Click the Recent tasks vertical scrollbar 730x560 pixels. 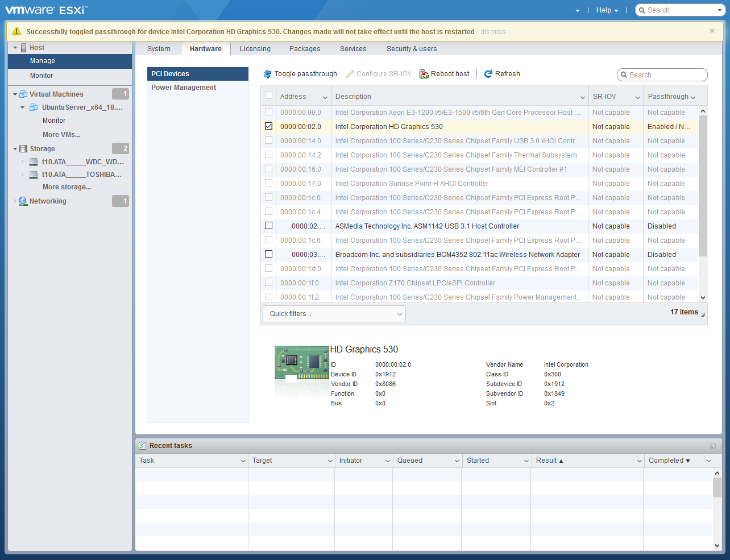[717, 487]
